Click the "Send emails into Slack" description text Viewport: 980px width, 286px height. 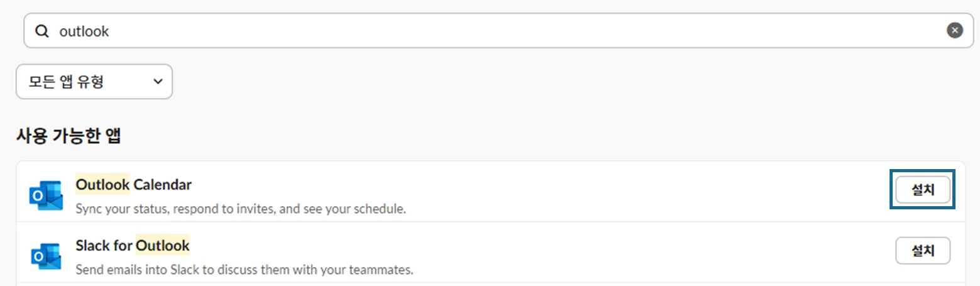pos(244,270)
